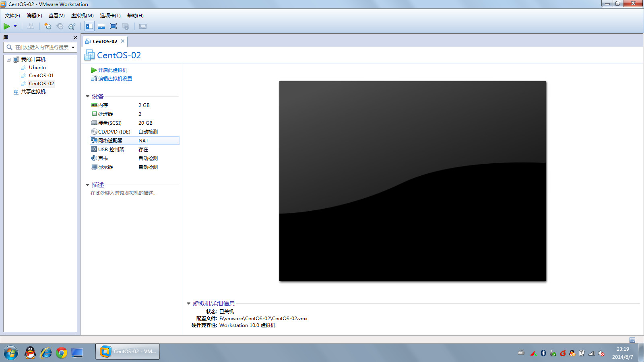
Task: Power on VM with green play toolbar button
Action: pos(7,26)
